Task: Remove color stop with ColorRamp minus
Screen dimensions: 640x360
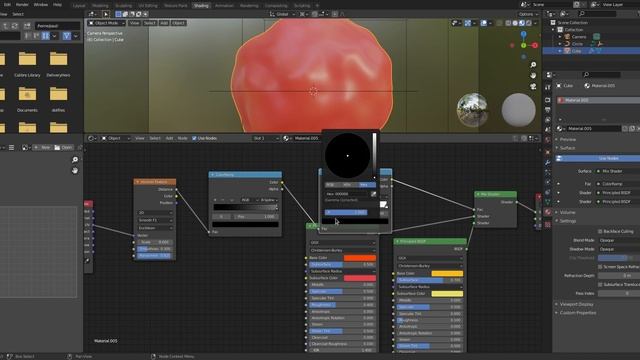Action: (223, 200)
